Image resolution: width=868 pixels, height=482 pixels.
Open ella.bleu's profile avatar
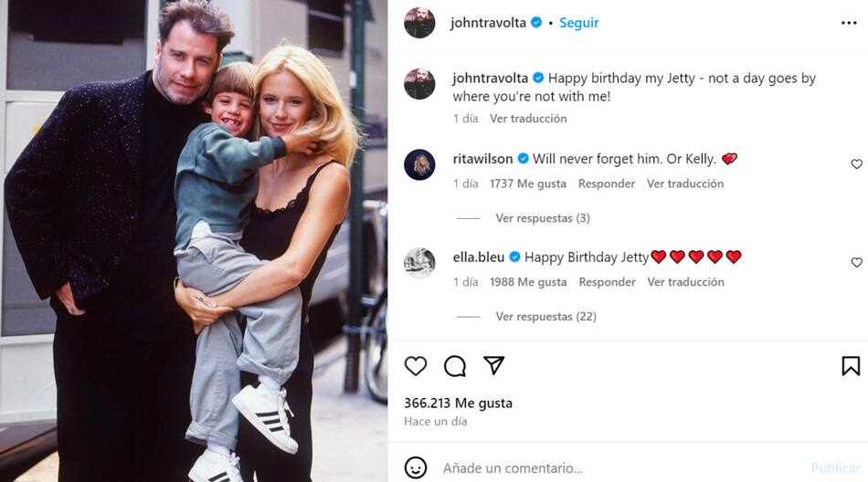(419, 263)
